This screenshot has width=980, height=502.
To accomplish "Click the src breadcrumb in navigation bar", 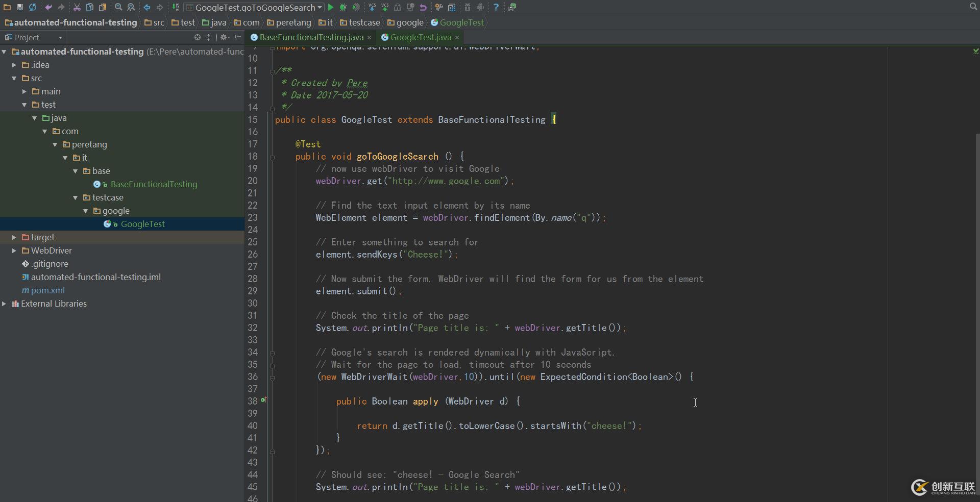I will pos(154,22).
